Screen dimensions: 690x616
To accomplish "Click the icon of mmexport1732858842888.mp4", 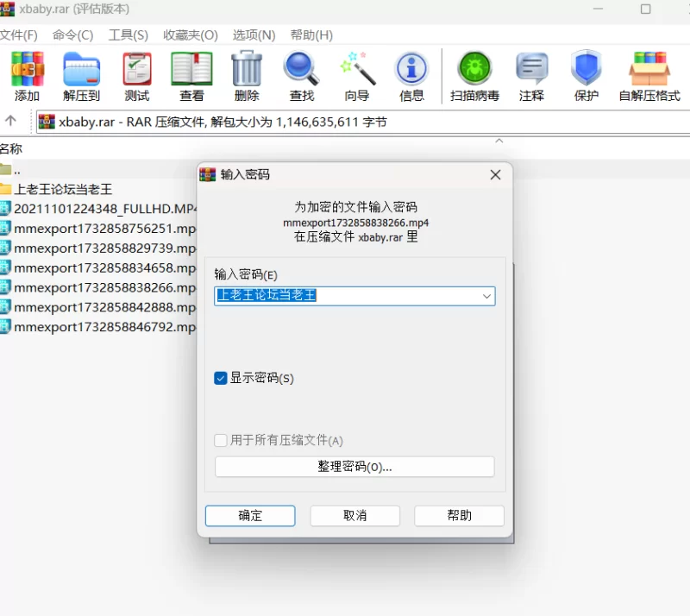I will (5, 307).
